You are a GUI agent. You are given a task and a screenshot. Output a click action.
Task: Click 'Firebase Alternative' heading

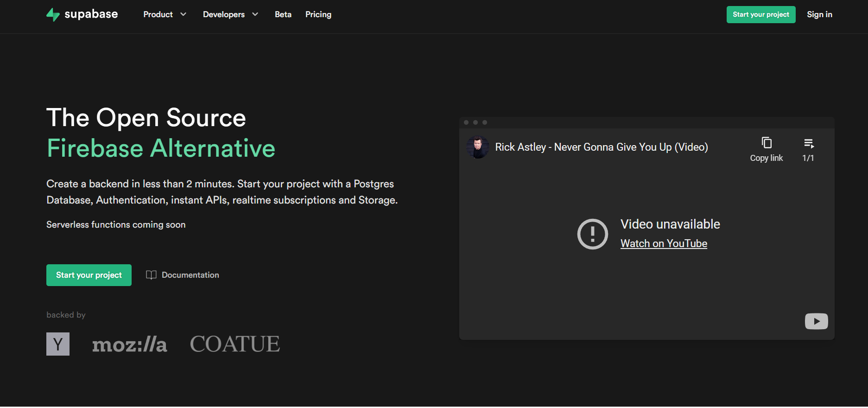(161, 148)
